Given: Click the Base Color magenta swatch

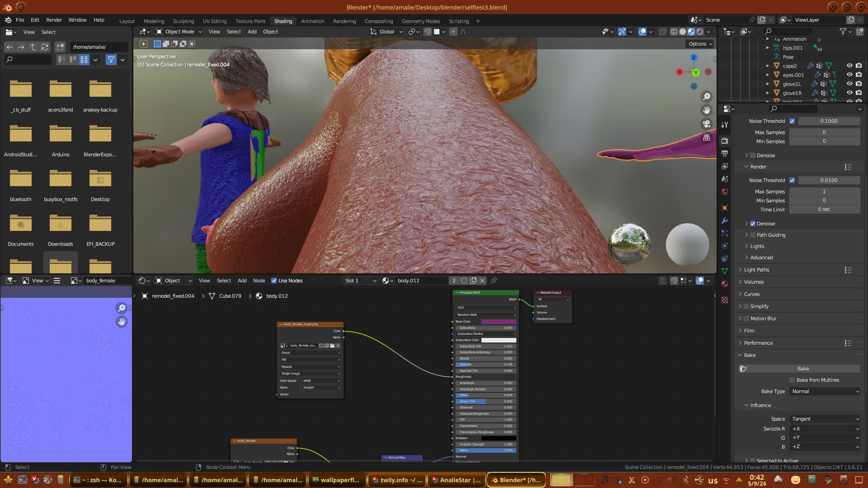Looking at the screenshot, I should tap(498, 322).
